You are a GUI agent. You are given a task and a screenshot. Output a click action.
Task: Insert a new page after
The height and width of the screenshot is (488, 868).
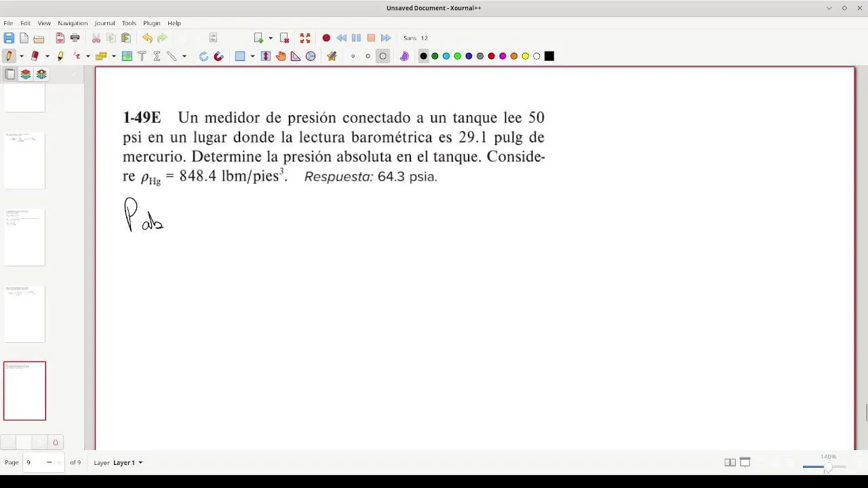coord(258,38)
